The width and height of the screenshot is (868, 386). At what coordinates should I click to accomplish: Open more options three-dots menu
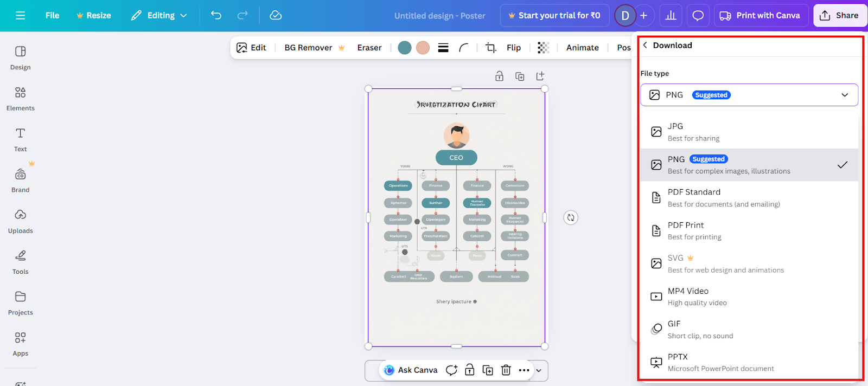tap(524, 370)
